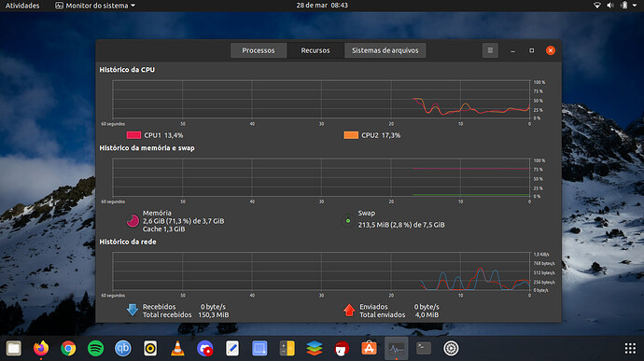Click the CPU2 orange color swatch
The height and width of the screenshot is (361, 644).
tap(351, 135)
